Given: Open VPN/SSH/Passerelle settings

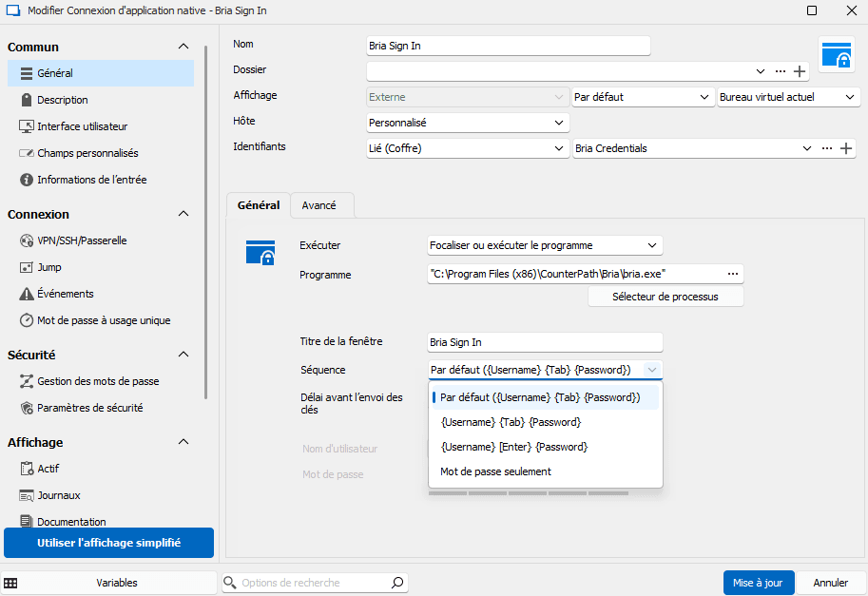Looking at the screenshot, I should tap(81, 240).
